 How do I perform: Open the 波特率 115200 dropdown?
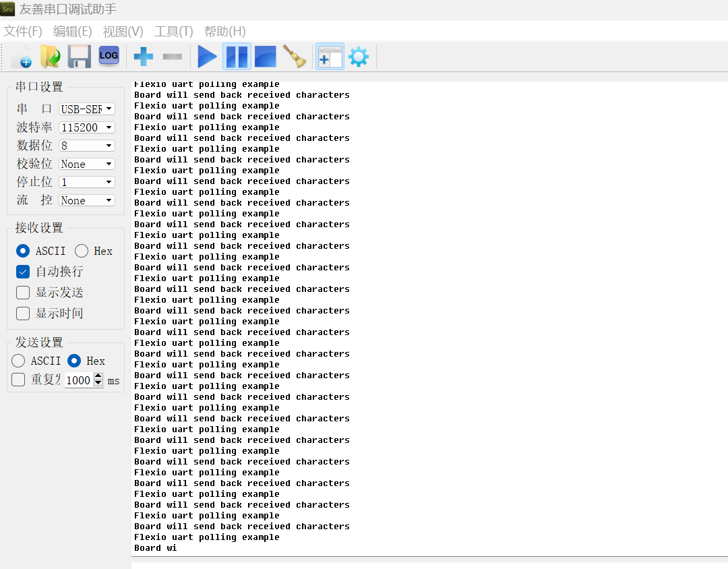87,127
